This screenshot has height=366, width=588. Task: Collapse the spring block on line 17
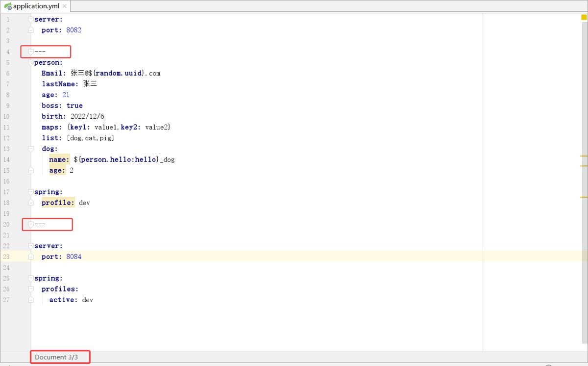tap(31, 192)
